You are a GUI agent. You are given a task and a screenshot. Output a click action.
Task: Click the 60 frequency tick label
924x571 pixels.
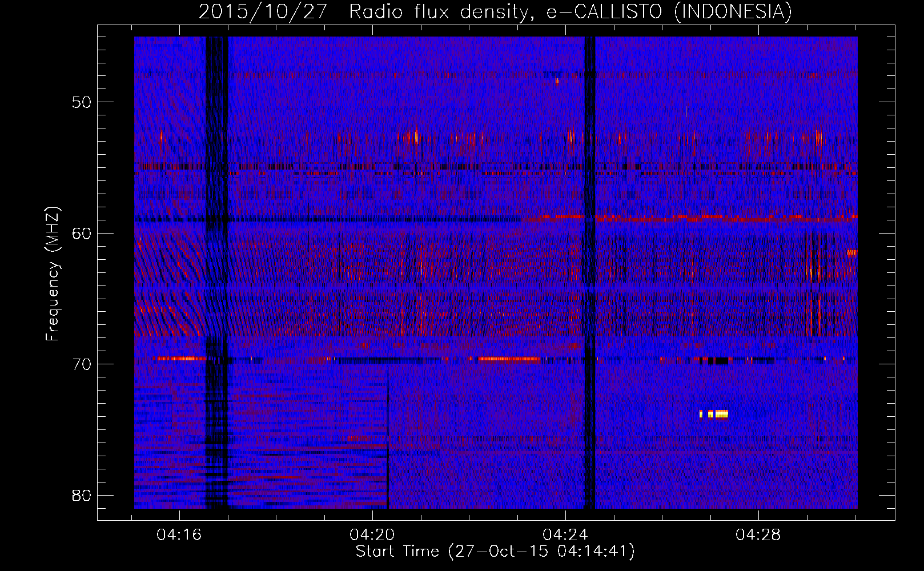pyautogui.click(x=82, y=233)
